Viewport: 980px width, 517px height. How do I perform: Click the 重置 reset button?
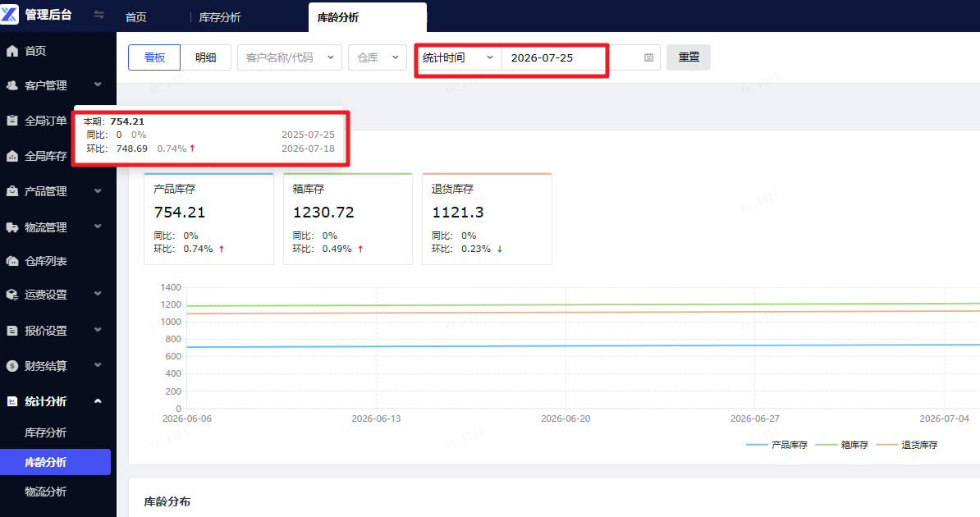click(x=688, y=57)
